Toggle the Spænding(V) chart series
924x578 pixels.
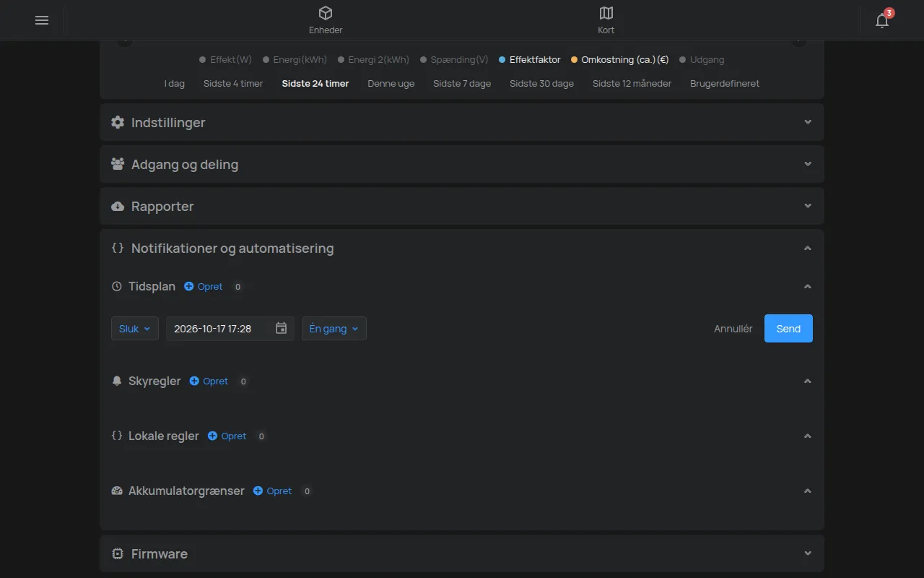click(454, 60)
